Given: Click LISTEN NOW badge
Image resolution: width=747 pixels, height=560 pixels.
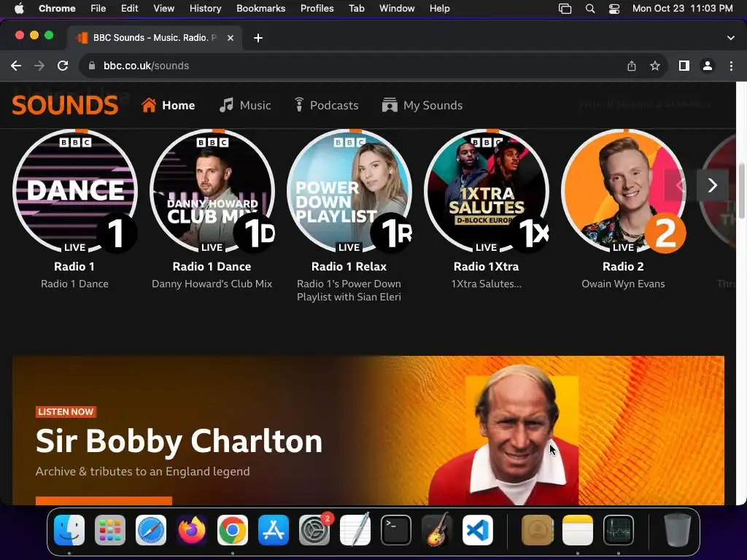Looking at the screenshot, I should (x=66, y=412).
